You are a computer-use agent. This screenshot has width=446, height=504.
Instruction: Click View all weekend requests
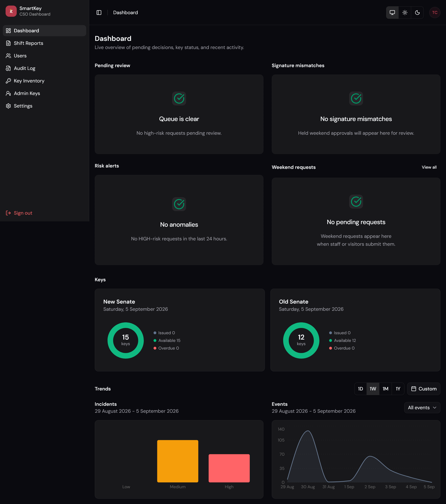click(429, 167)
